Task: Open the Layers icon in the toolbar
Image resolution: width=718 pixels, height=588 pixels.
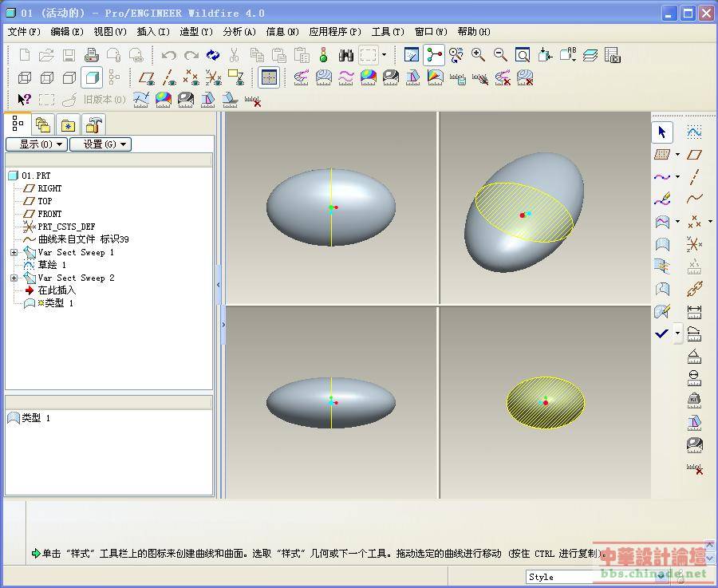Action: (x=590, y=55)
